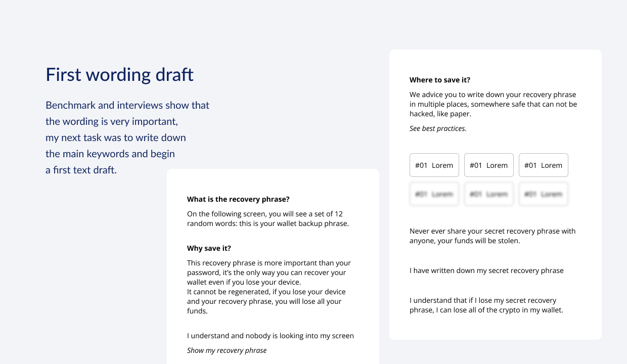Click the '12 random words' paragraph
The height and width of the screenshot is (364, 627).
(x=268, y=218)
